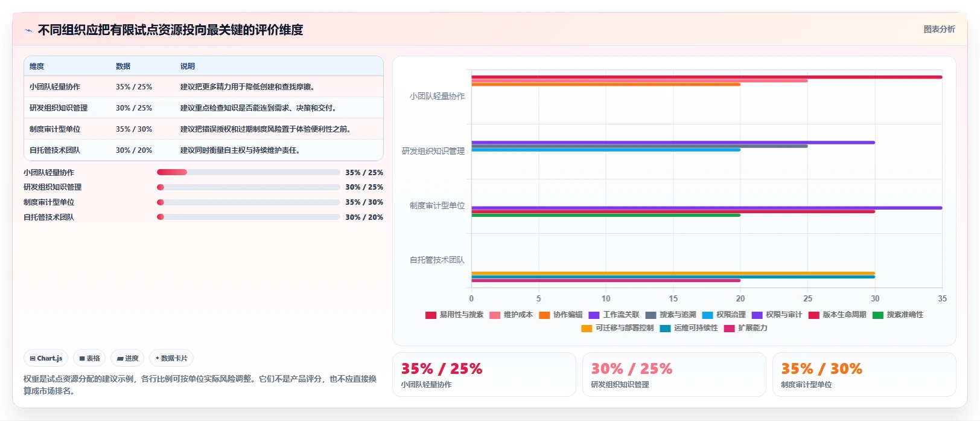Hide the 协作编辑 dataset via the legend
Image resolution: width=980 pixels, height=421 pixels.
[x=561, y=315]
